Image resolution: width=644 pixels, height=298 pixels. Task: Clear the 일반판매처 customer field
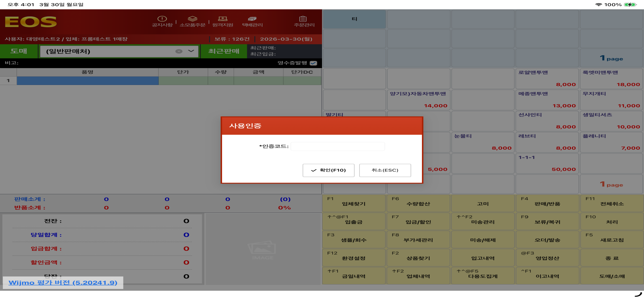(179, 51)
